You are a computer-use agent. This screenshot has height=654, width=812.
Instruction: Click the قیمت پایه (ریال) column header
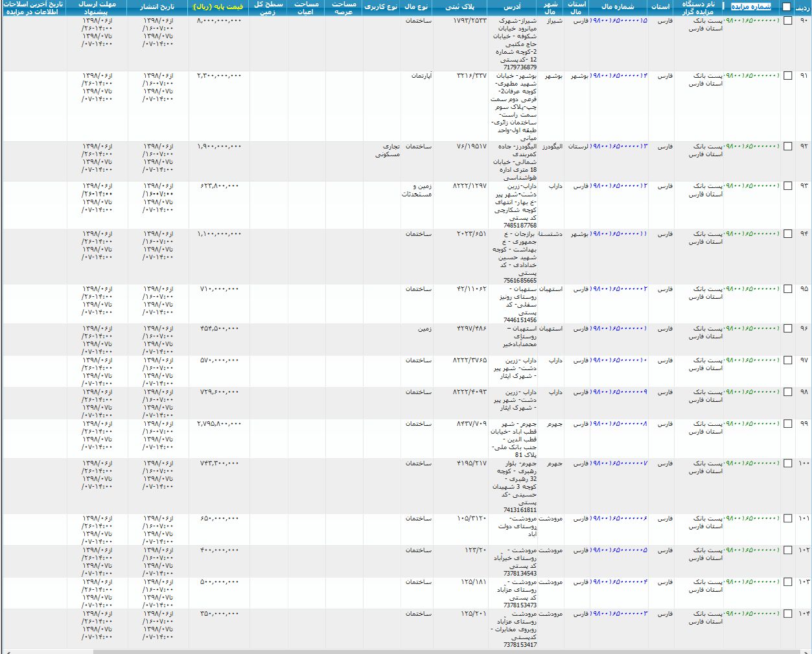coord(218,6)
